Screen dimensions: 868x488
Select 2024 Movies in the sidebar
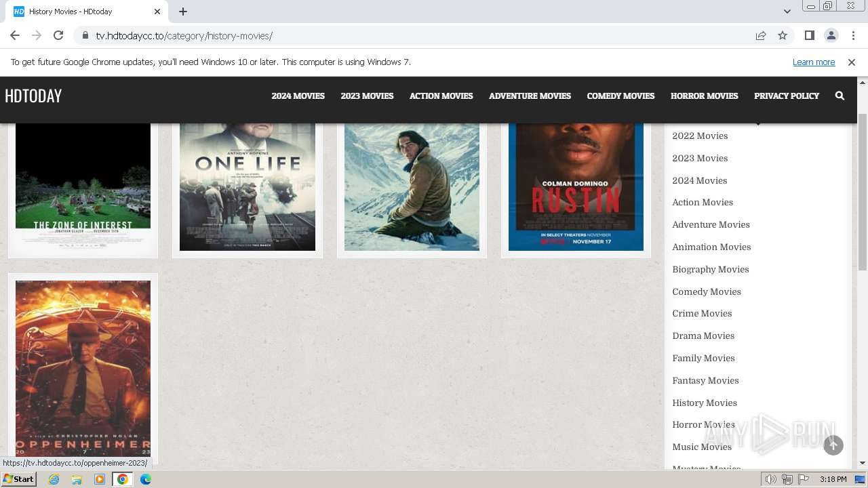tap(700, 180)
